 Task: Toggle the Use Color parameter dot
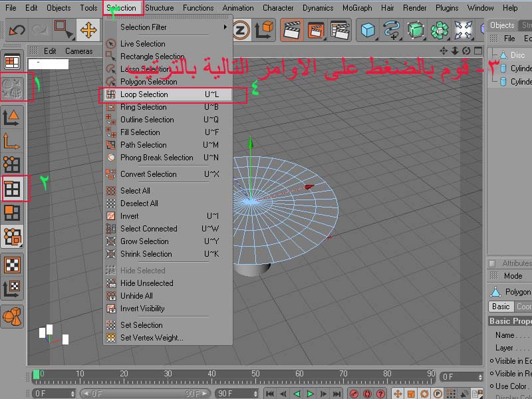point(491,386)
